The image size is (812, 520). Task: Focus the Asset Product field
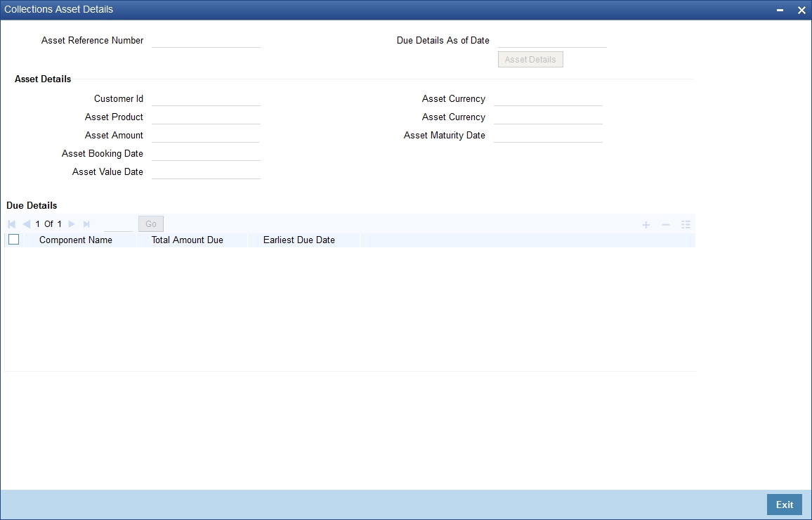[x=206, y=117]
